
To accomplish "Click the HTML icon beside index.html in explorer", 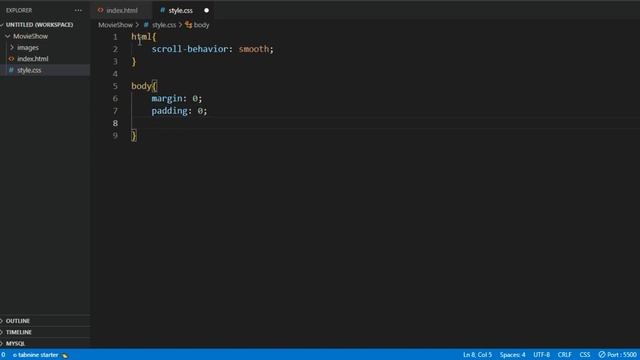I will pos(11,59).
